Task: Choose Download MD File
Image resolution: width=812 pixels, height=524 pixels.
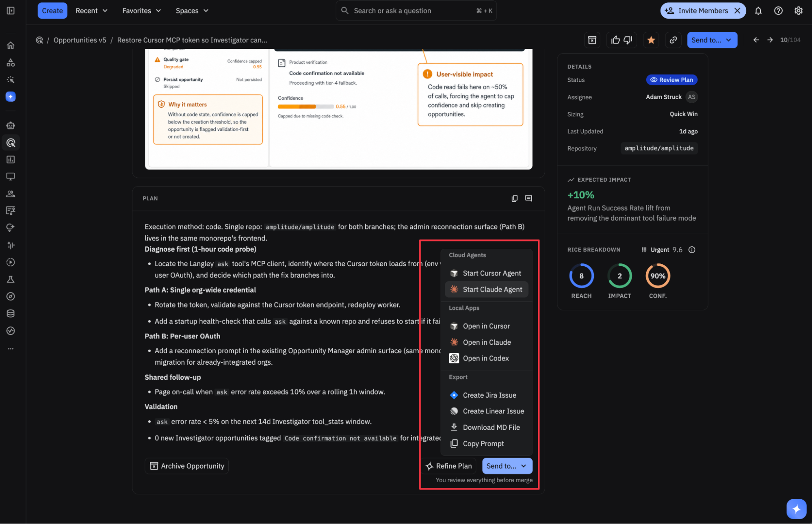Action: [x=487, y=427]
